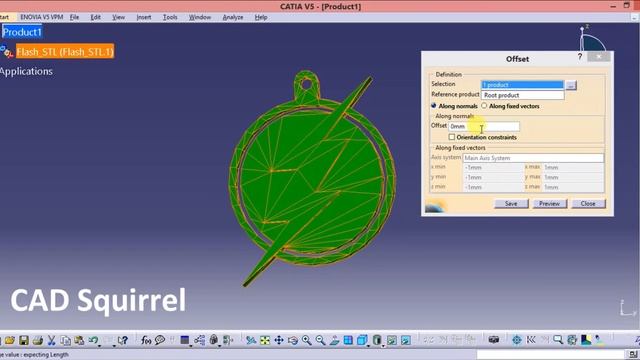Viewport: 640px width, 360px height.
Task: Zoom Out of the model
Action: point(321,340)
